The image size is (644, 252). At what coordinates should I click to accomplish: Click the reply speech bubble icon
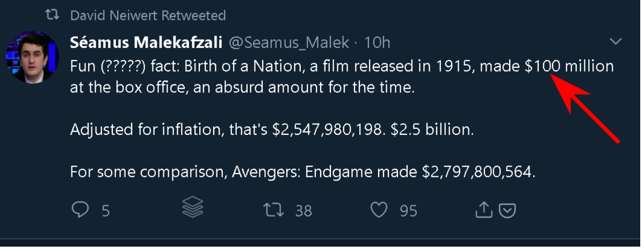pyautogui.click(x=79, y=209)
